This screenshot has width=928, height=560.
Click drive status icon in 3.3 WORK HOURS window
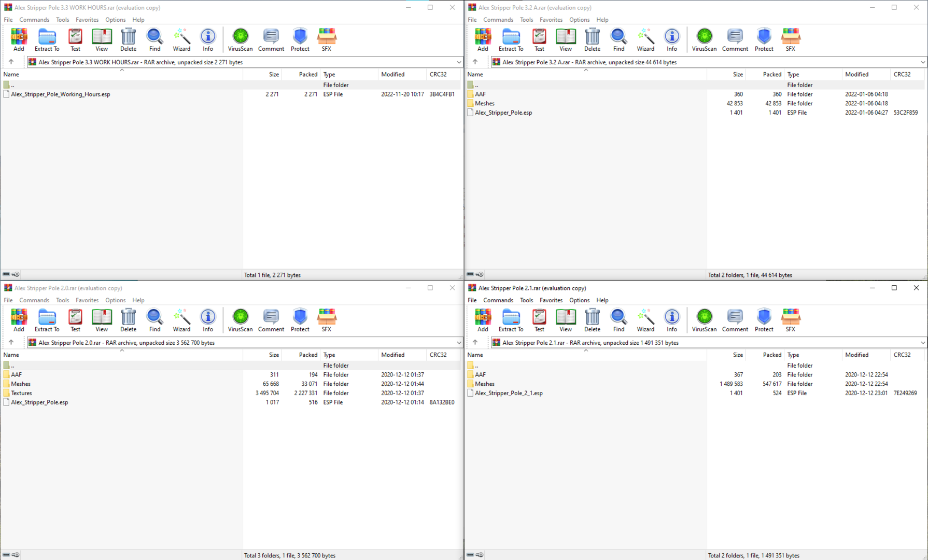click(x=6, y=274)
